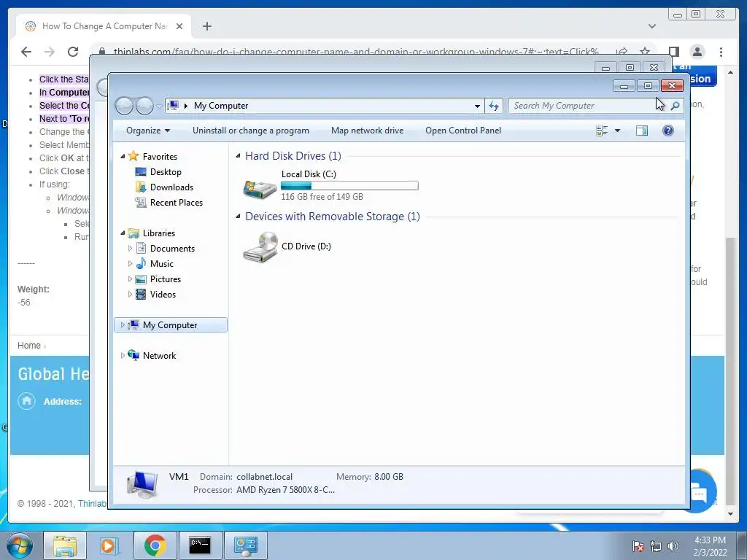Click the Videos library film icon
Viewport: 747px width, 560px height.
pos(141,295)
